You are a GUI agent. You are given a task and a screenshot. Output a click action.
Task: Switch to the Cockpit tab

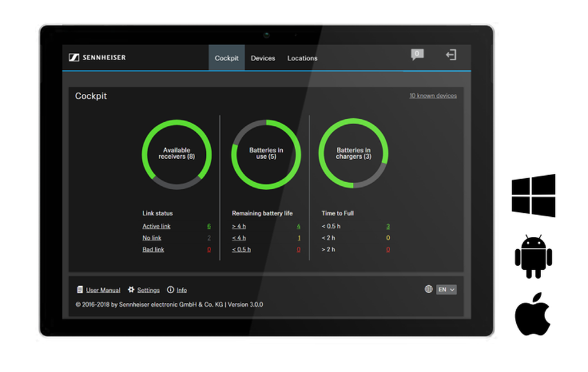pos(226,58)
